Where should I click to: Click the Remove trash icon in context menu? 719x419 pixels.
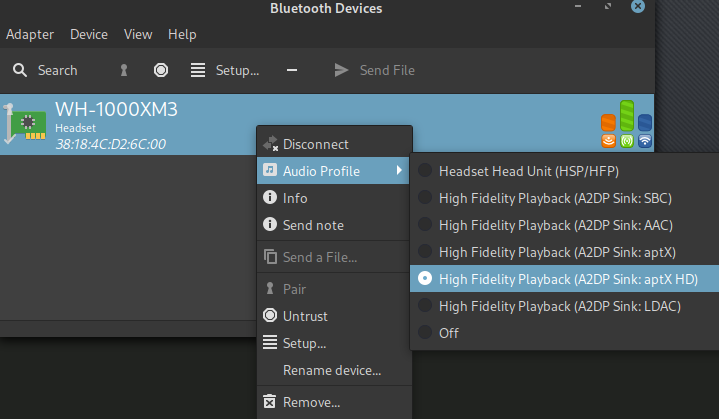tap(270, 402)
